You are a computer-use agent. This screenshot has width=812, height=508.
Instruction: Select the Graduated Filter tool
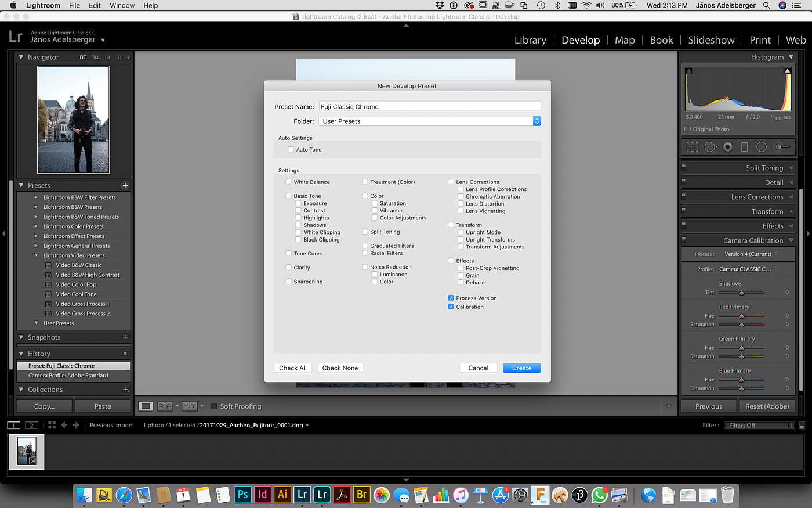745,147
